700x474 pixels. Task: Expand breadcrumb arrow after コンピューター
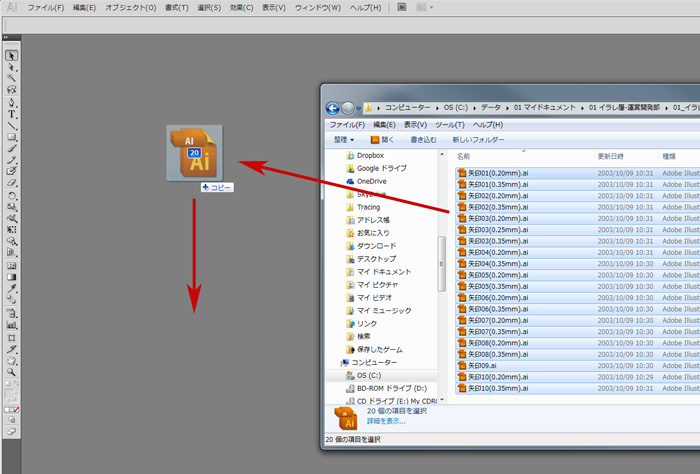point(437,108)
